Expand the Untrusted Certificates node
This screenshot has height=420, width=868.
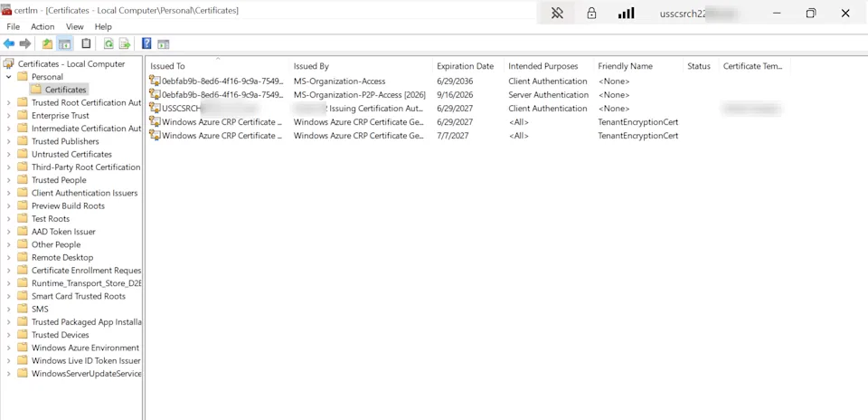click(x=8, y=154)
